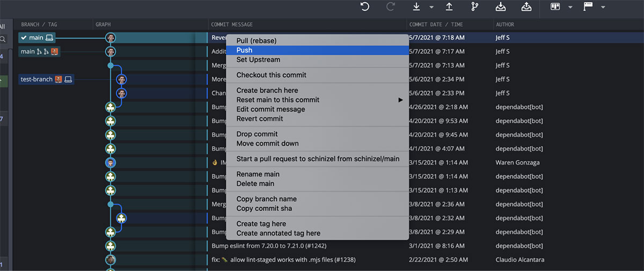Screen dimensions: 644x271
Task: Open the Glo Boards toolbar icon
Action: point(555,7)
